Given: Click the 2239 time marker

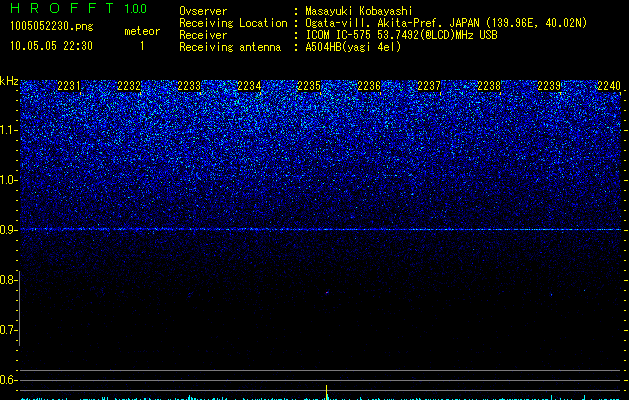Looking at the screenshot, I should pos(549,86).
